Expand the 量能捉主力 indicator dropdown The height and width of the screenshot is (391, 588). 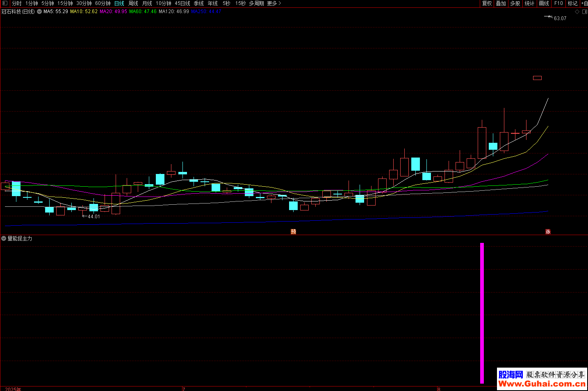pyautogui.click(x=4, y=238)
